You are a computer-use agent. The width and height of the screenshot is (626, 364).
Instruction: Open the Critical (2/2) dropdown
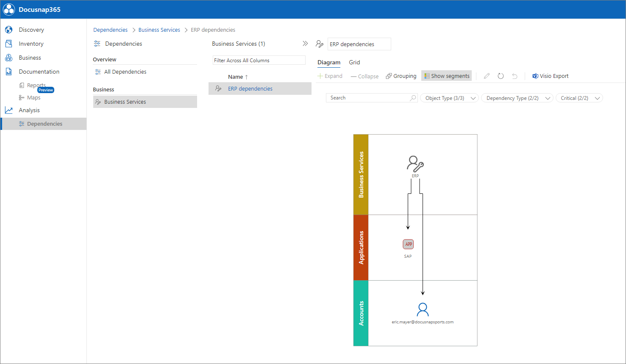point(579,98)
